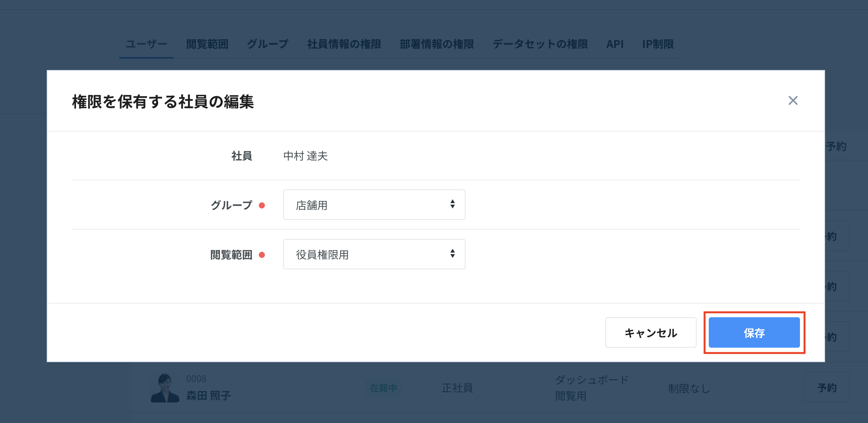Click the required field indicator next to グループ
Screen dimensions: 868x423
click(262, 205)
